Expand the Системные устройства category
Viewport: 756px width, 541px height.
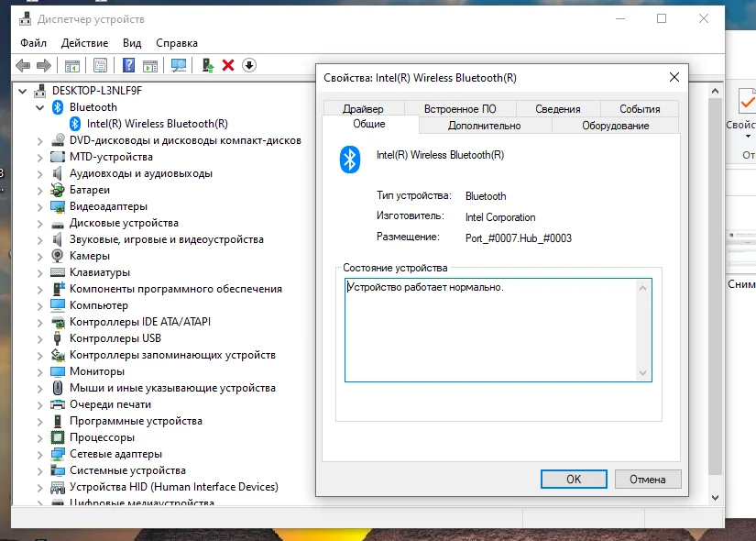pos(40,470)
